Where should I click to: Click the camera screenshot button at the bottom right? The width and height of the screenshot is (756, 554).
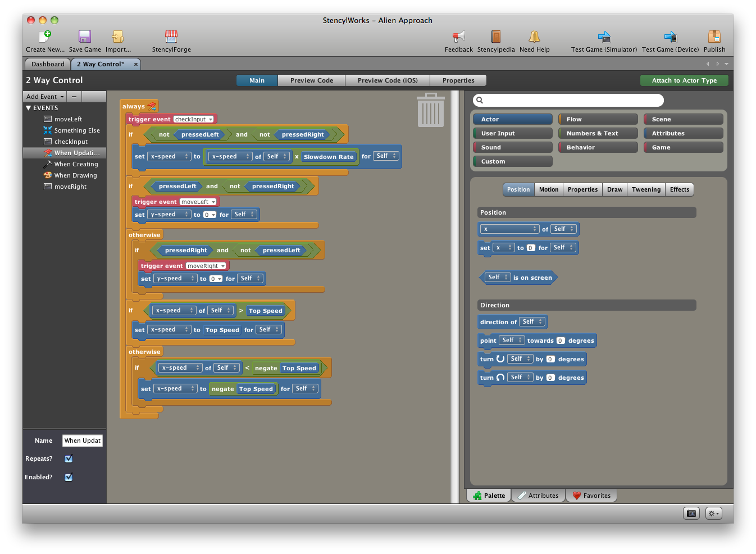point(691,513)
